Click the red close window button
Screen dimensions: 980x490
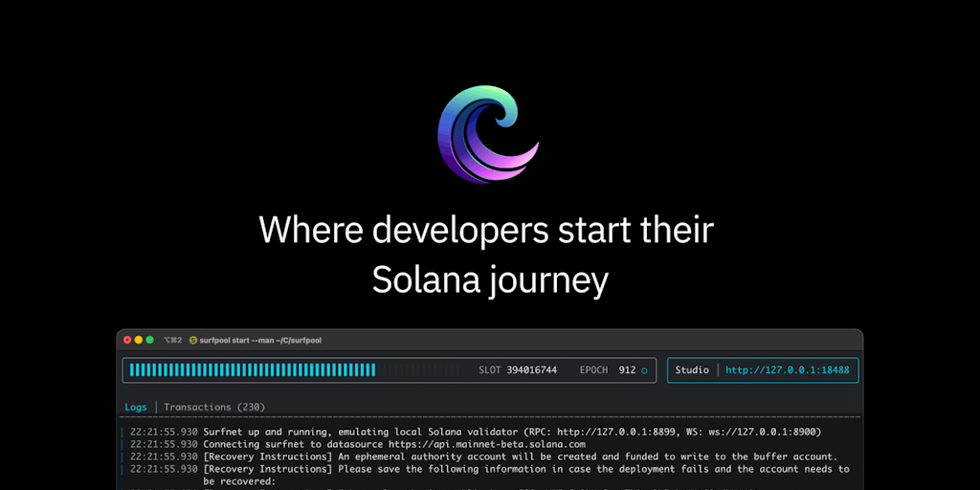[127, 340]
